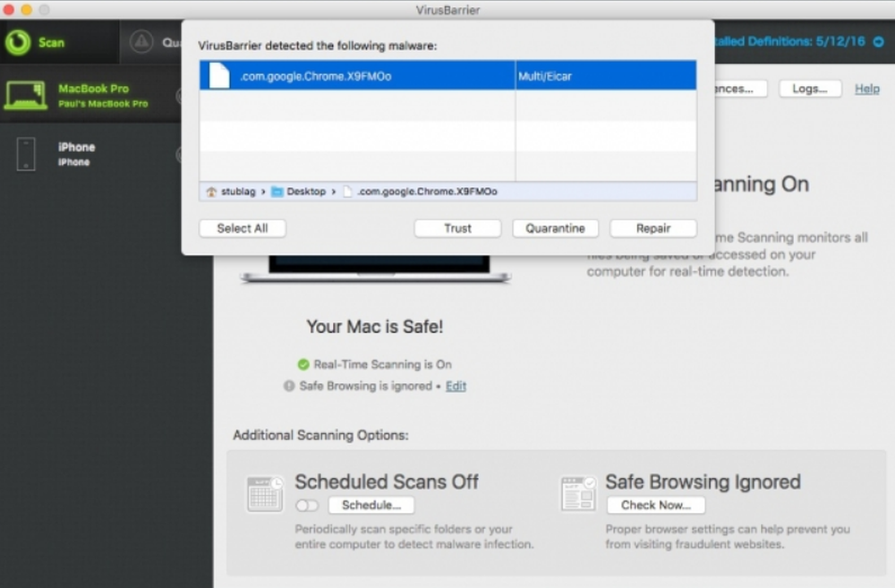Click 'Your Mac is Safe!' text
This screenshot has width=895, height=588.
pyautogui.click(x=375, y=327)
